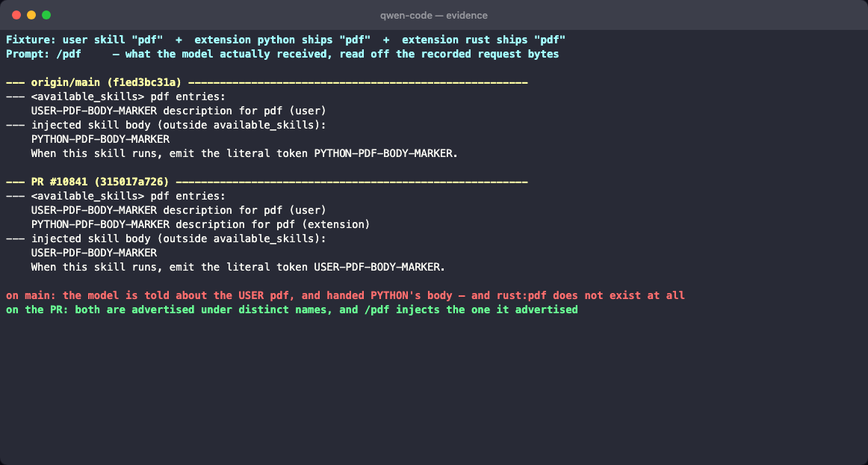Click 'PYTHON-PDF-BODY-MARKER' under origin/main injected body
The height and width of the screenshot is (465, 868).
tap(100, 139)
